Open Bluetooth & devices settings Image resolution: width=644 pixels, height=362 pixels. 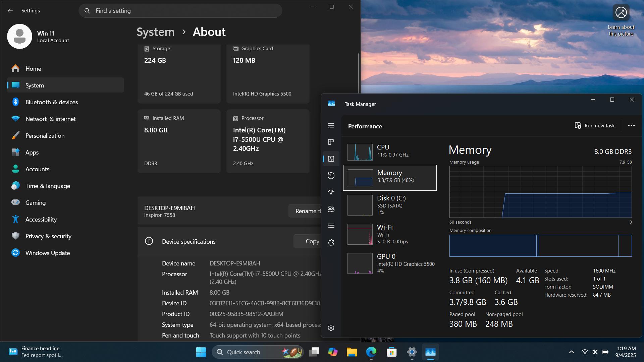click(65, 102)
